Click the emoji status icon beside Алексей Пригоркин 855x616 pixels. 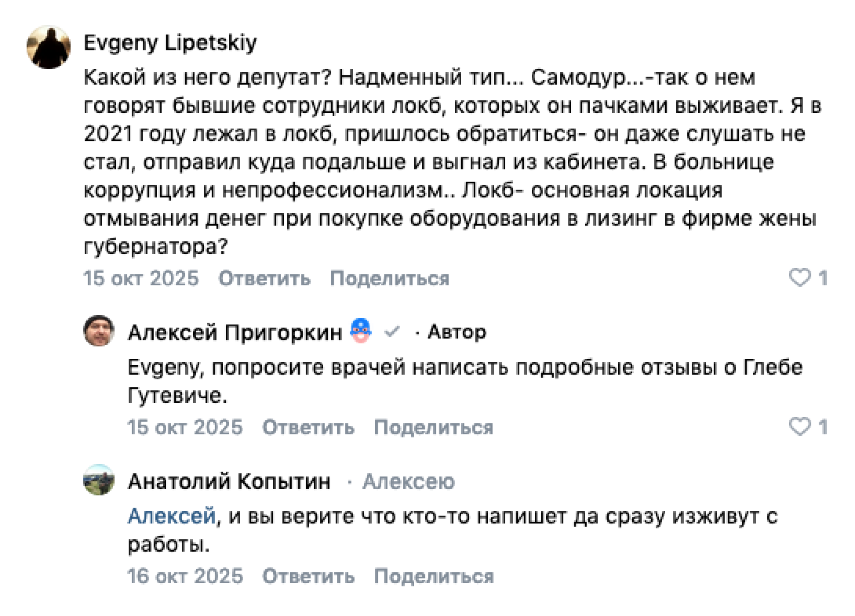point(360,331)
